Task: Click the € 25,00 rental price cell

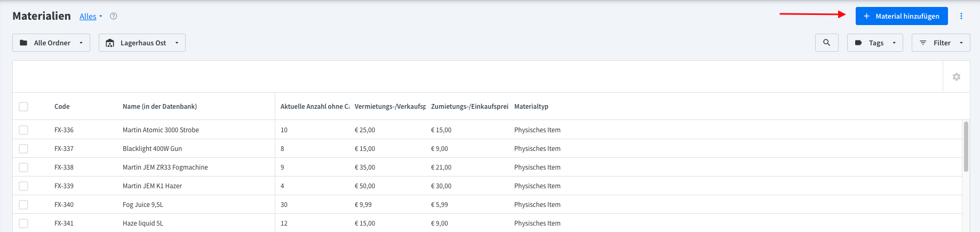Action: click(365, 130)
